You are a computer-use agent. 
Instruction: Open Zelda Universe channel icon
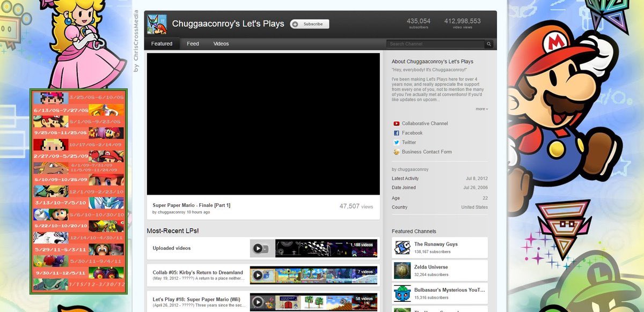click(402, 270)
